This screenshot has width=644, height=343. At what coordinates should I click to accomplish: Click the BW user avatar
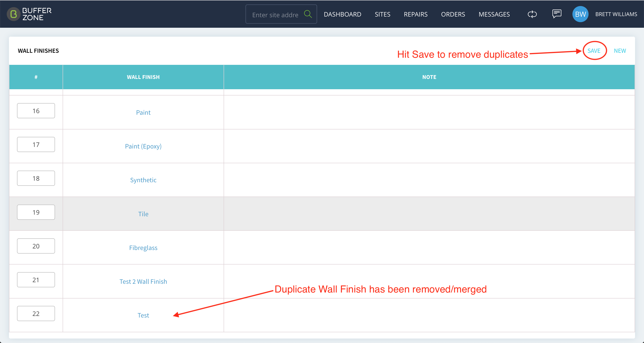coord(580,14)
